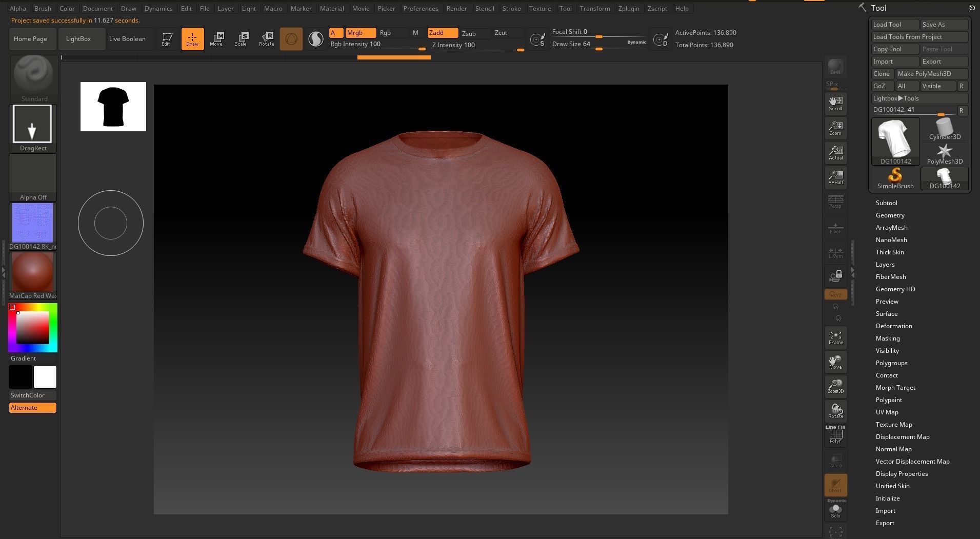
Task: Select the Standard brush thumbnail
Action: (33, 78)
